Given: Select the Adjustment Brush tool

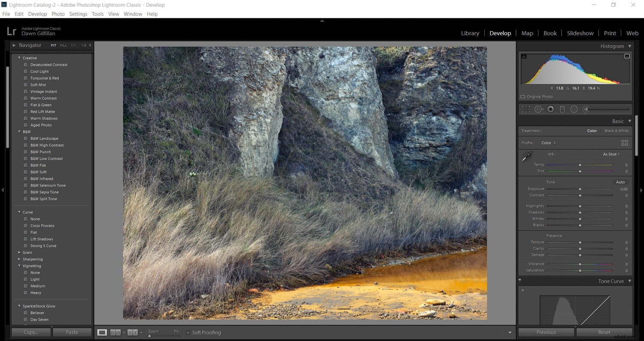Looking at the screenshot, I should [585, 109].
